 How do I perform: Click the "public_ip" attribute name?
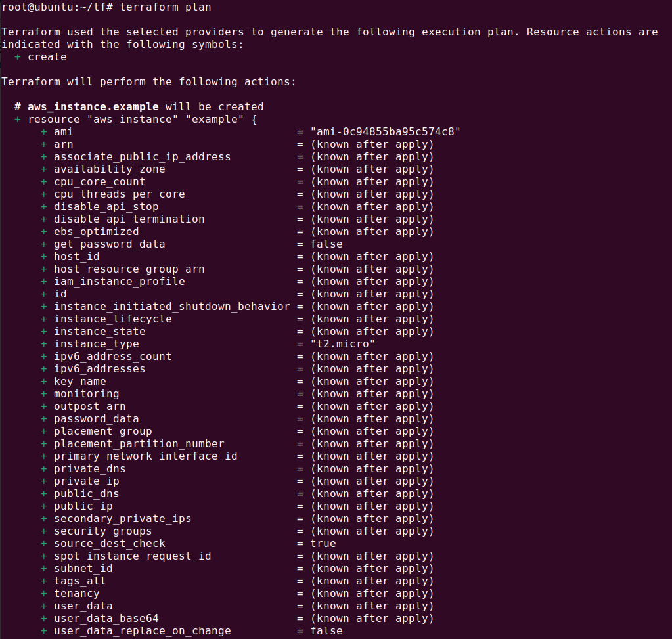(x=83, y=506)
